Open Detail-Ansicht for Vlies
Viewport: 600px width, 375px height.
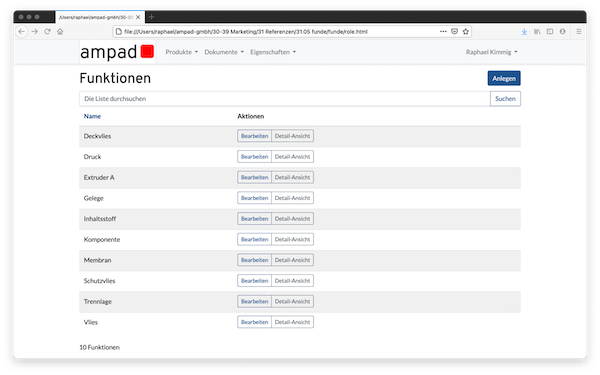pos(292,322)
